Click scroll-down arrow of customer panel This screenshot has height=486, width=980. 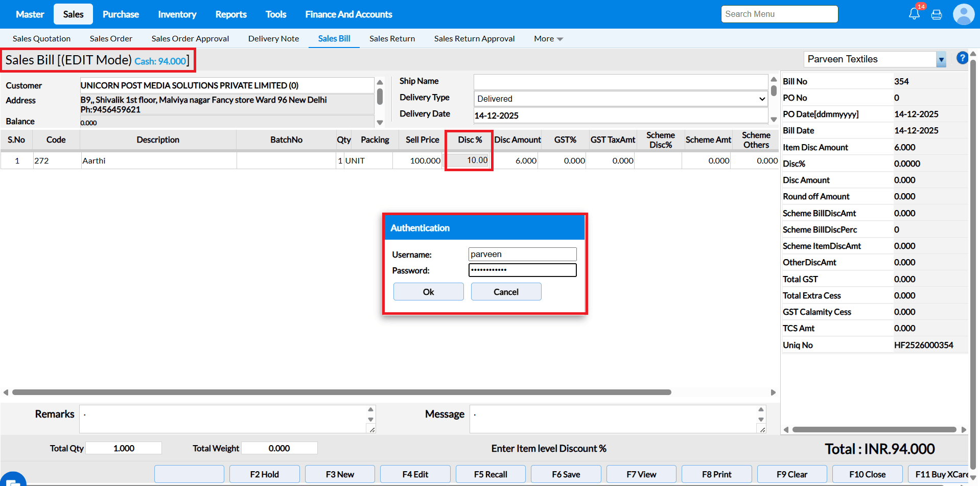coord(380,122)
